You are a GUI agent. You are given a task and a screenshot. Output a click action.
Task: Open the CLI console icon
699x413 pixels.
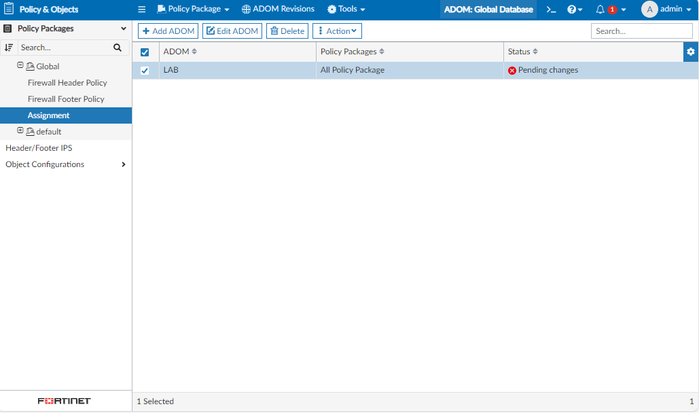551,9
